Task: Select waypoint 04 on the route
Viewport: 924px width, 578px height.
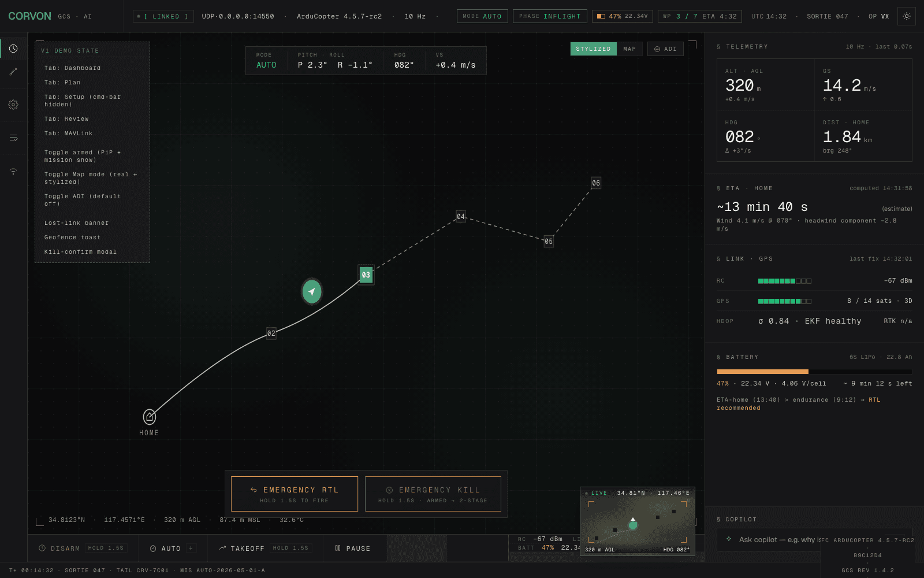Action: click(x=461, y=217)
